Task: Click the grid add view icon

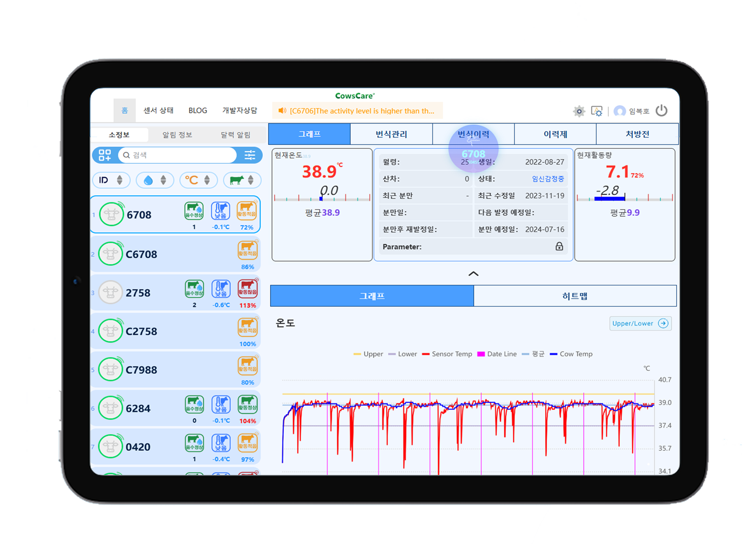Action: (x=105, y=155)
